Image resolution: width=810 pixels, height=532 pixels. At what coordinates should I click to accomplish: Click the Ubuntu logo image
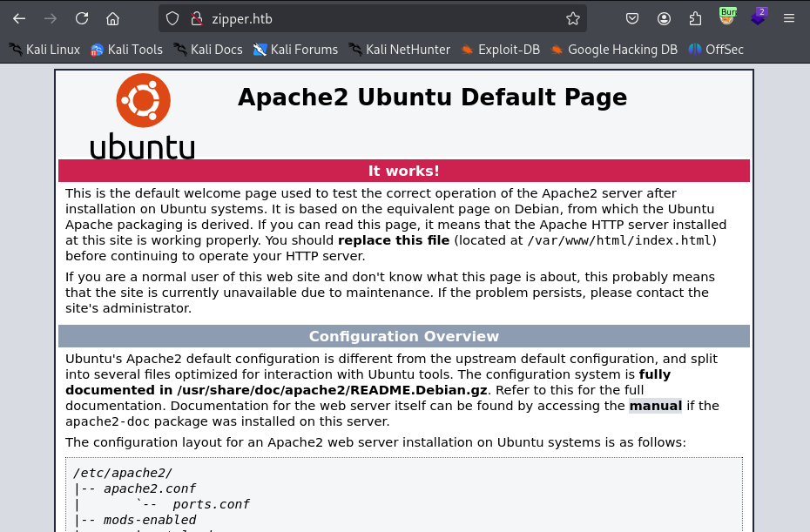click(143, 116)
